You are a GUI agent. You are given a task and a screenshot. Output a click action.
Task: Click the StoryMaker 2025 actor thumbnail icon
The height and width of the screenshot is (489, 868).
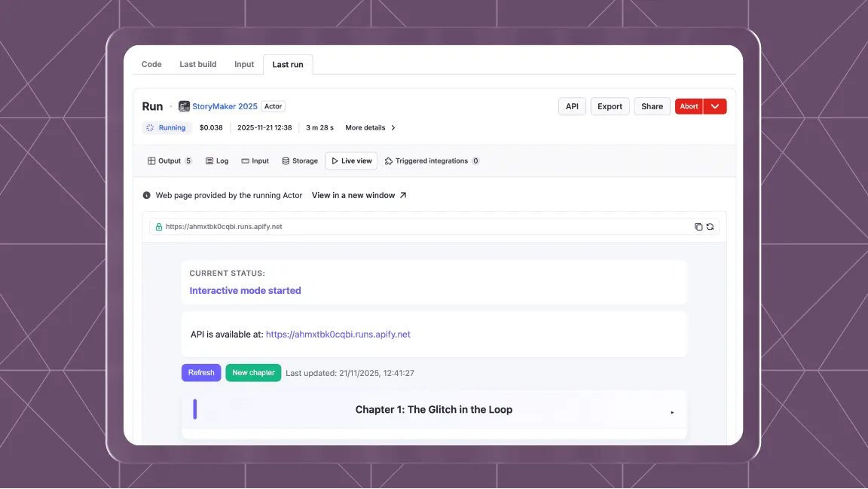pyautogui.click(x=184, y=107)
